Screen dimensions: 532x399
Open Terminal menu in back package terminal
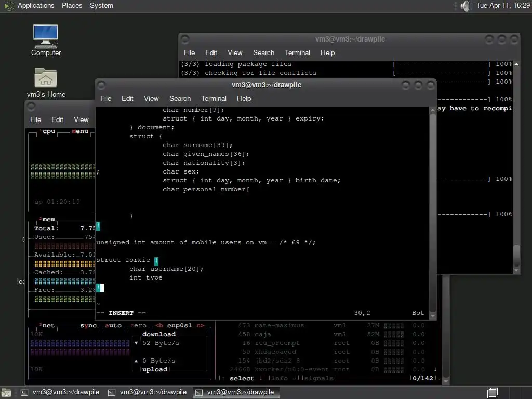297,52
